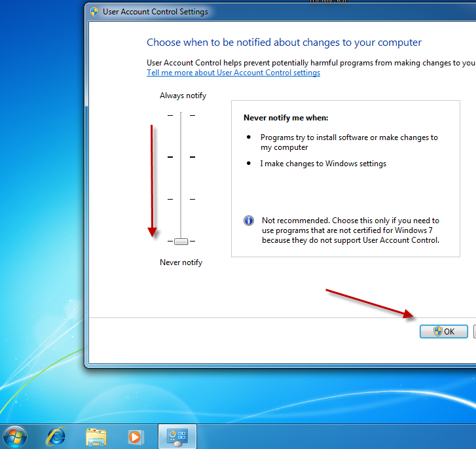Click 'Programs try to install software' bullet text

tap(349, 142)
